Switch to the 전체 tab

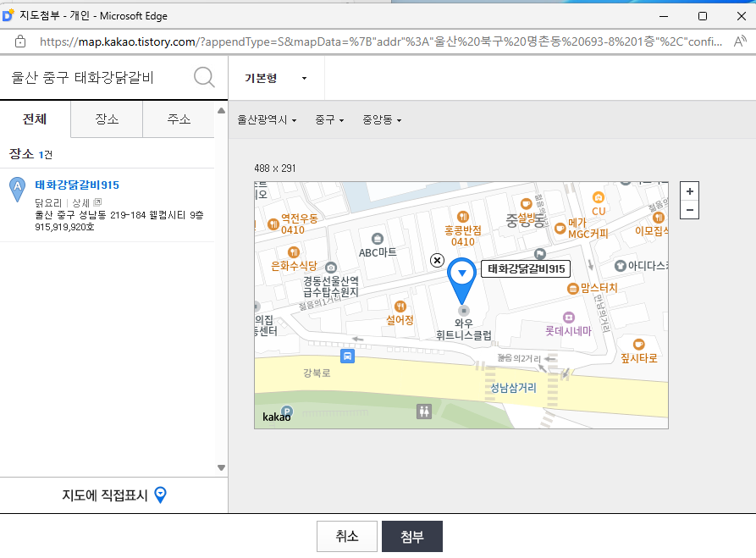click(36, 119)
